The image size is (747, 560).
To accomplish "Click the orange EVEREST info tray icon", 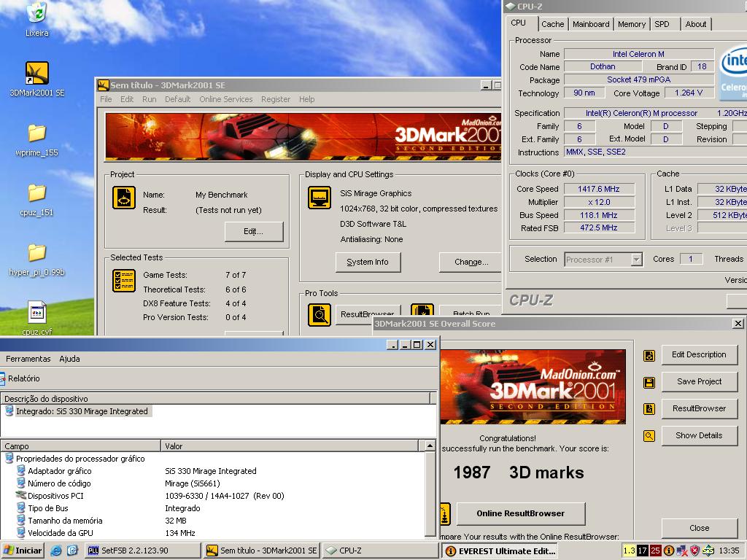I will (669, 551).
